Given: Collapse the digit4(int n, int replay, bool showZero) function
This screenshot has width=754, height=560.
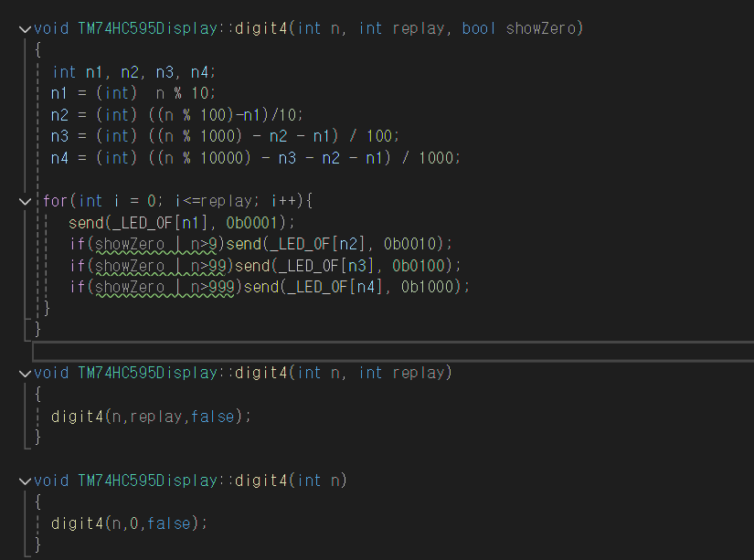Looking at the screenshot, I should [25, 29].
